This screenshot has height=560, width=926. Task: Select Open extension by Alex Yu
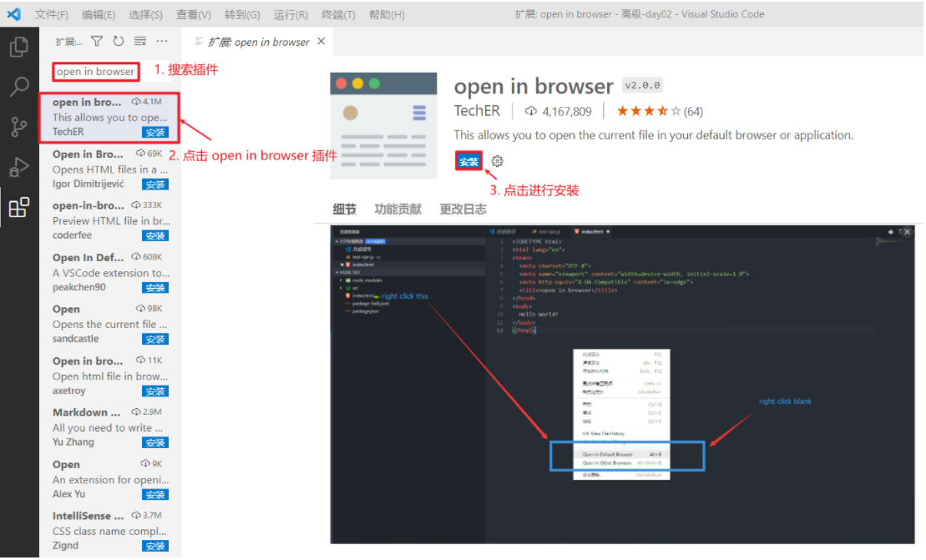[x=110, y=478]
